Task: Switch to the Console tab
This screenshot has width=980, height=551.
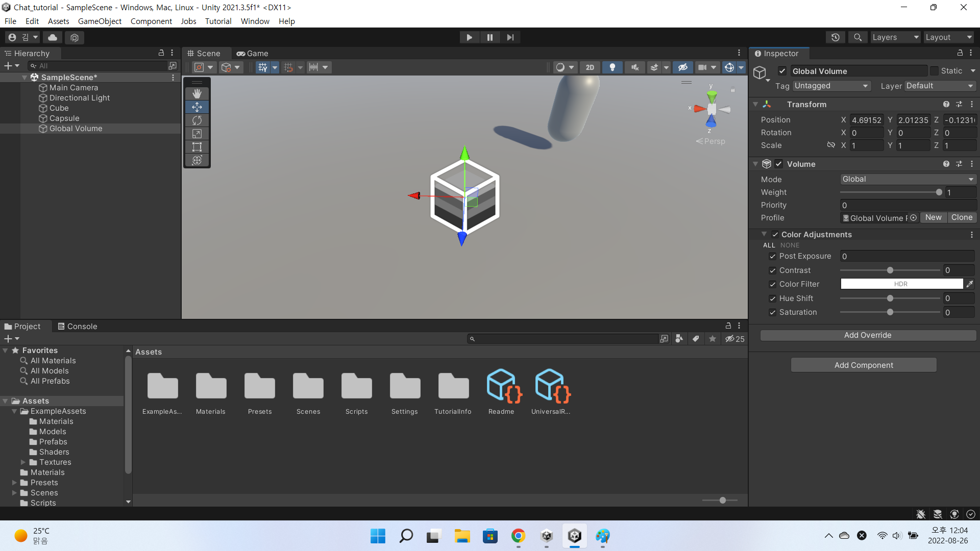Action: (77, 327)
